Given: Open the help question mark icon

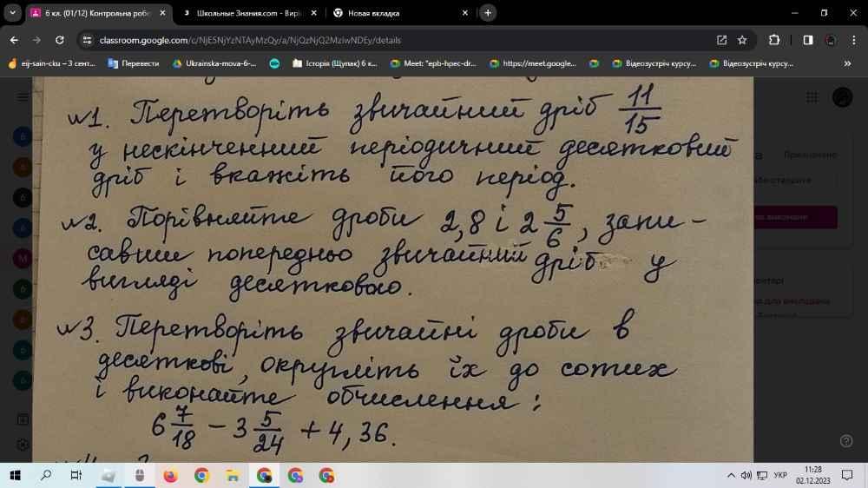Looking at the screenshot, I should point(846,440).
